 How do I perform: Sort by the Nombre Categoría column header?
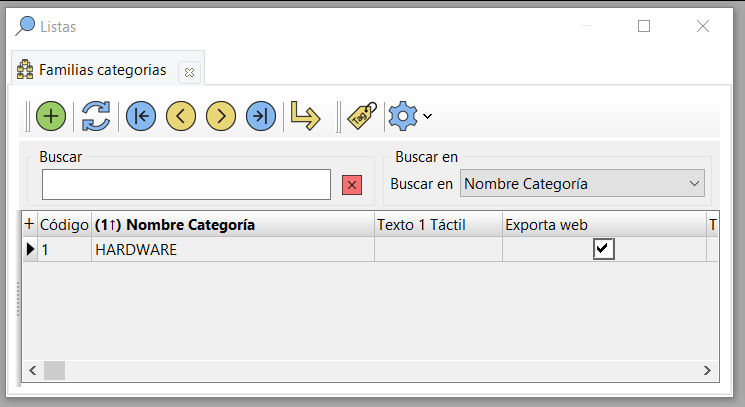233,225
